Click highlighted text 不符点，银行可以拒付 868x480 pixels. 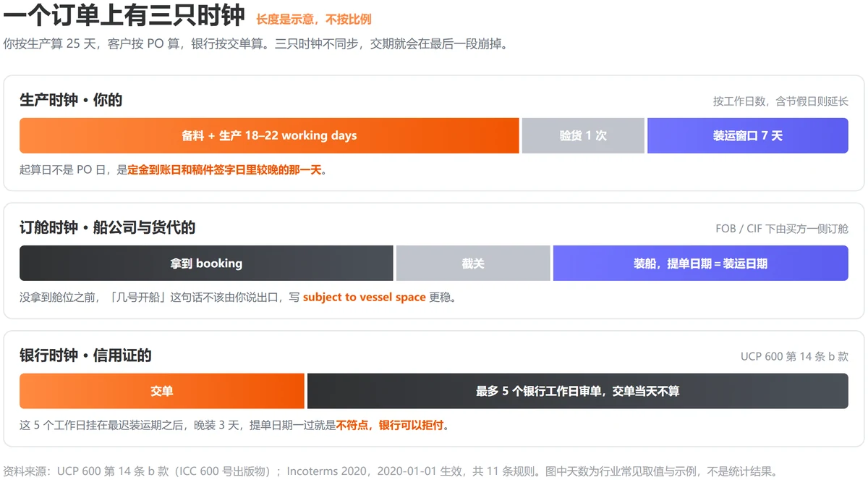tap(390, 425)
